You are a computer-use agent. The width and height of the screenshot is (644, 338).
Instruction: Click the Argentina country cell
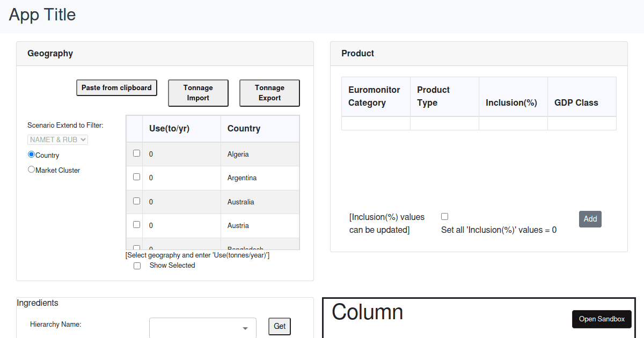point(260,178)
